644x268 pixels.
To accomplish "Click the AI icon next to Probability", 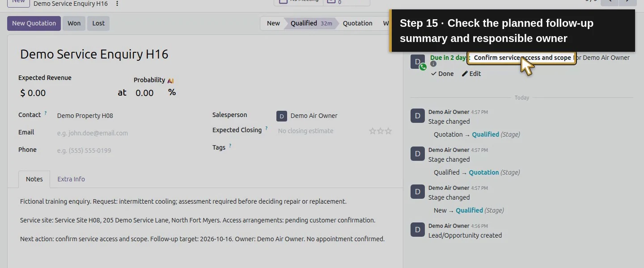I will click(x=170, y=80).
